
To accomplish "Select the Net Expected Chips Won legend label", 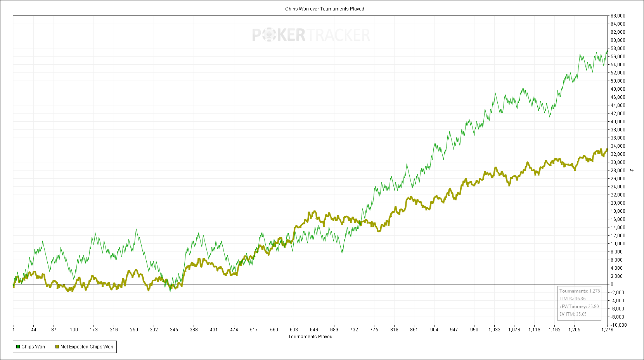I will point(87,347).
